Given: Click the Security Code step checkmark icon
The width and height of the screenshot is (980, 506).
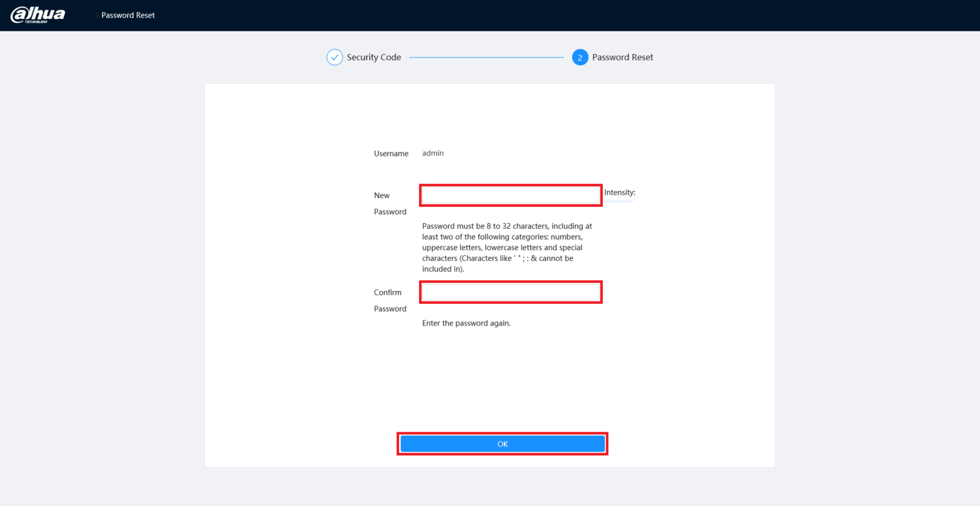Looking at the screenshot, I should pos(335,58).
